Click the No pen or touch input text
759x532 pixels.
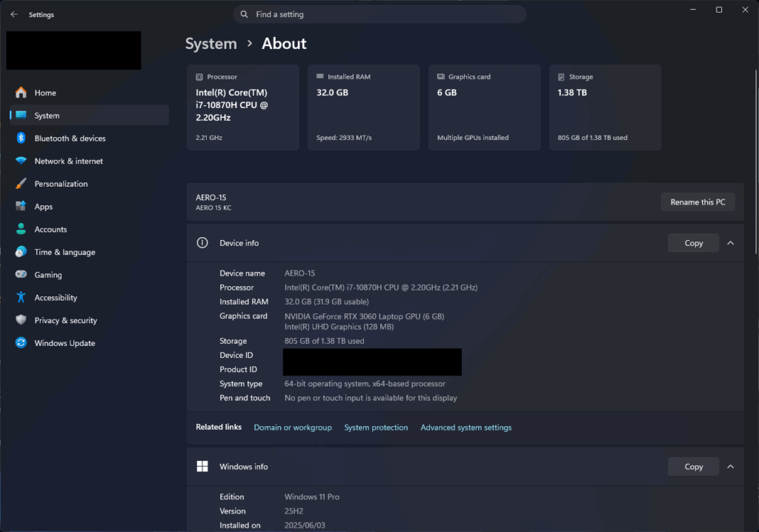tap(371, 398)
